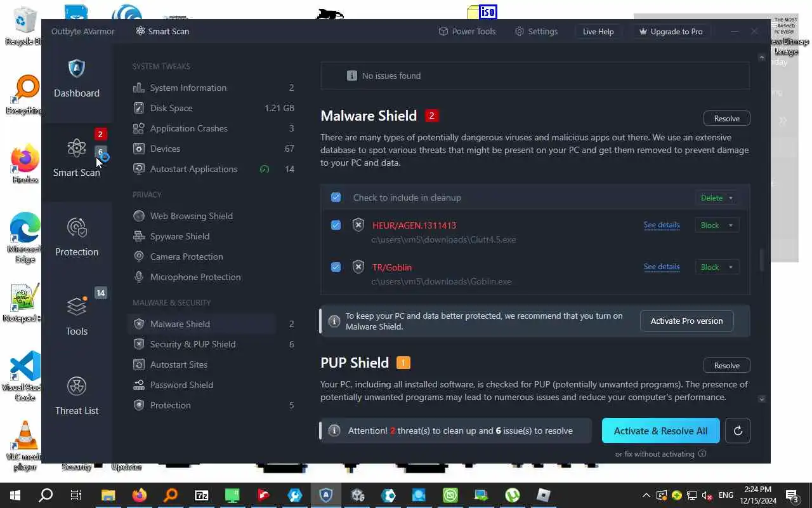The width and height of the screenshot is (812, 508).
Task: Open Power Tools menu
Action: tap(467, 31)
